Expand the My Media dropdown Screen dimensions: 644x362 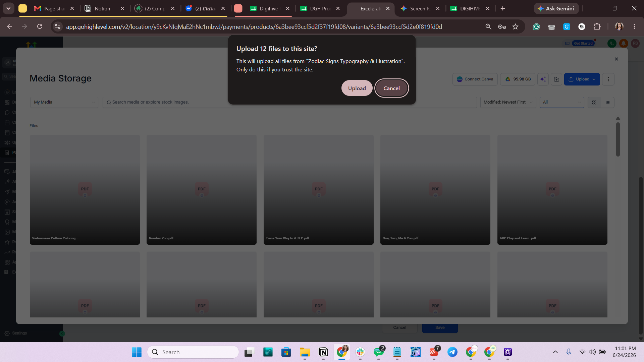point(64,102)
